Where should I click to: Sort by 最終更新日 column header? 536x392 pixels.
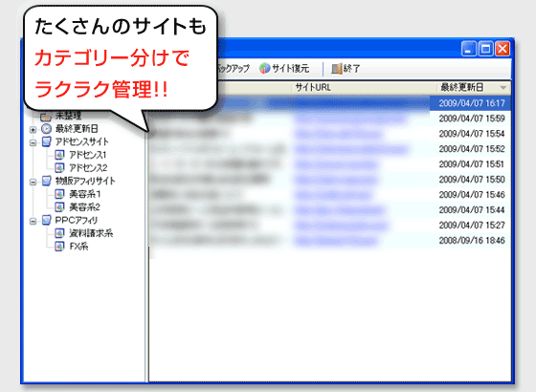474,87
